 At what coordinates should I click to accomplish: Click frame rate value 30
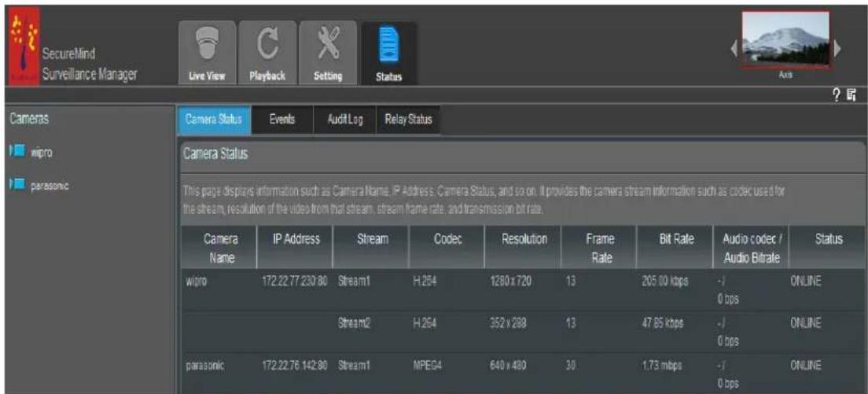[572, 366]
